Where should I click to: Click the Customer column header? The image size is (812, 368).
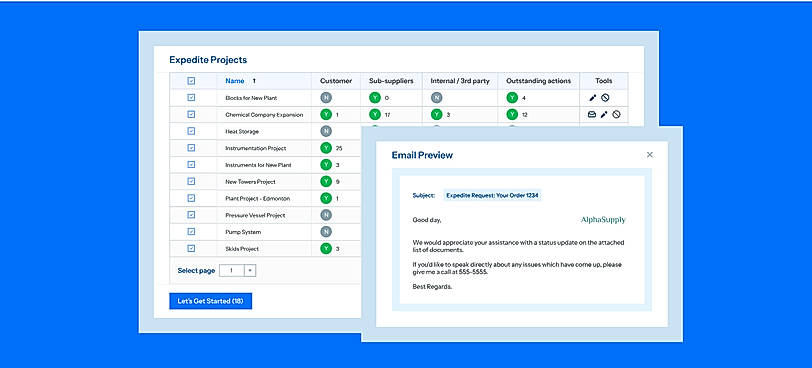coord(336,81)
